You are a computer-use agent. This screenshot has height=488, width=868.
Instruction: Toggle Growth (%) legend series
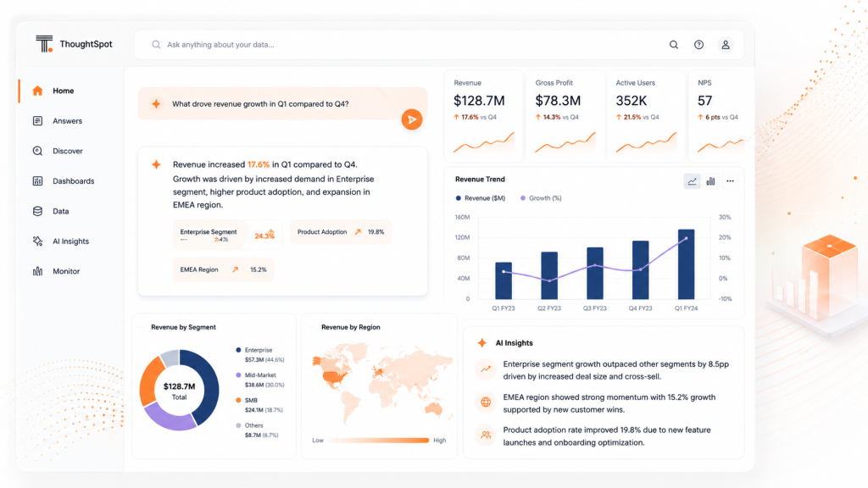541,198
